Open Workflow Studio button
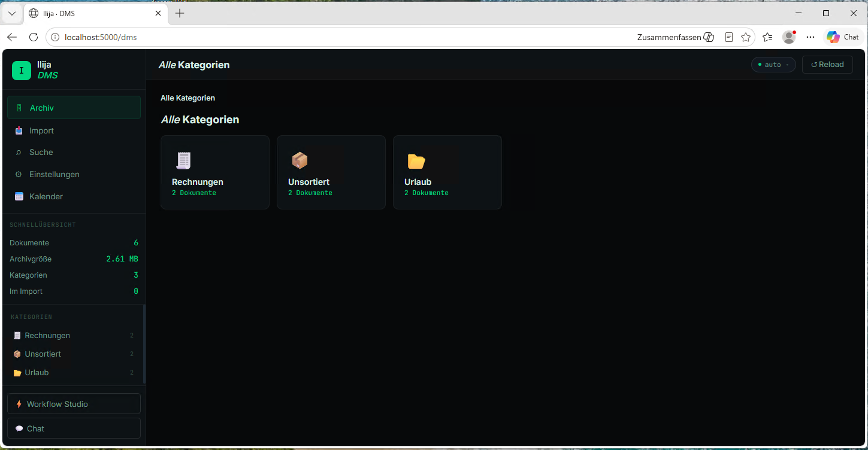868x450 pixels. click(x=74, y=404)
